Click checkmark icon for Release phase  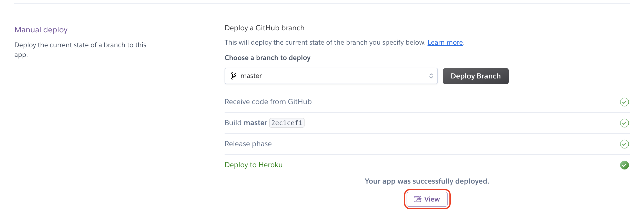pos(624,144)
